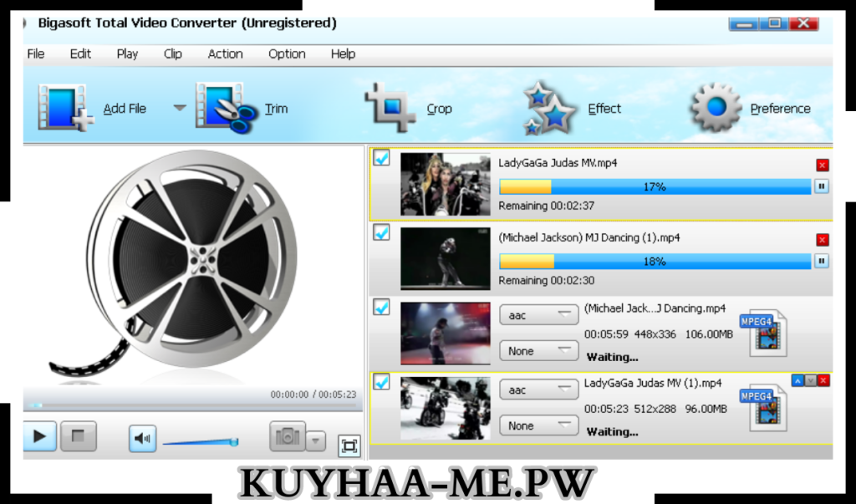Open the Action menu
This screenshot has height=504, width=856.
click(x=225, y=53)
